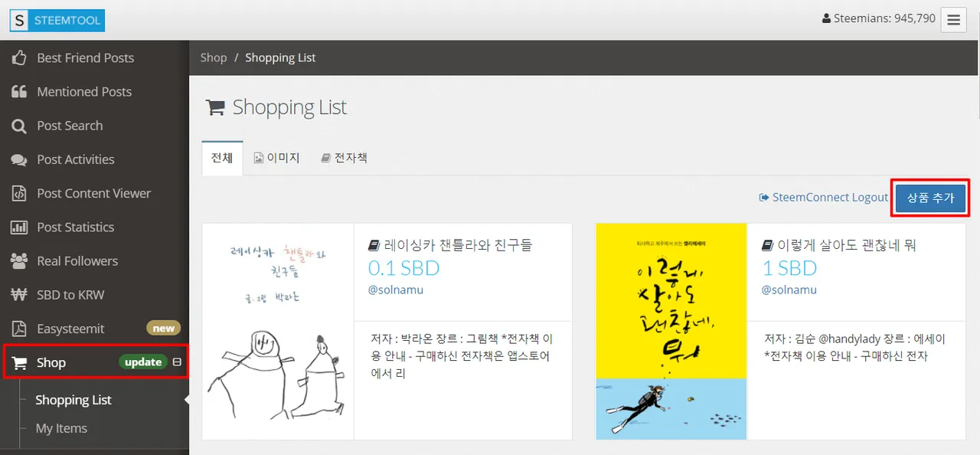Click the description text starting 저자 : 김순
The height and width of the screenshot is (455, 980).
click(854, 347)
